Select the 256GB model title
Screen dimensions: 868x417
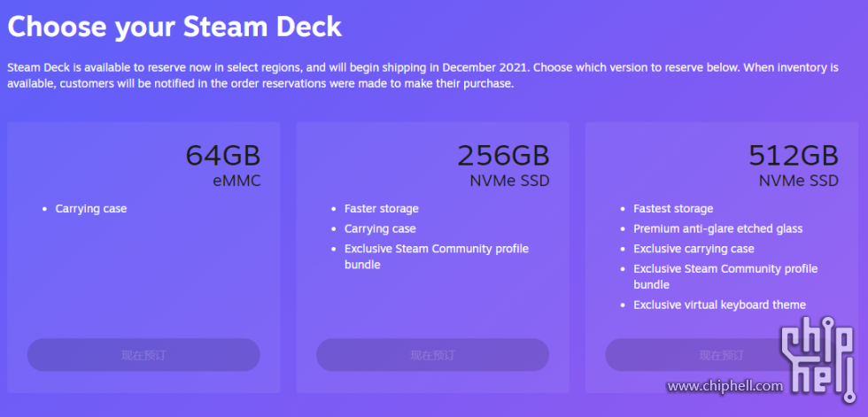tap(503, 156)
